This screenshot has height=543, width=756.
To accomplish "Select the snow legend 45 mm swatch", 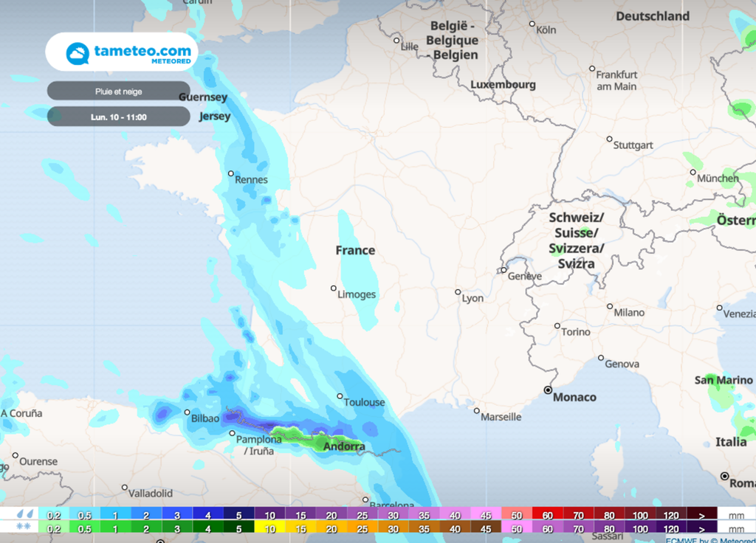I will (486, 527).
